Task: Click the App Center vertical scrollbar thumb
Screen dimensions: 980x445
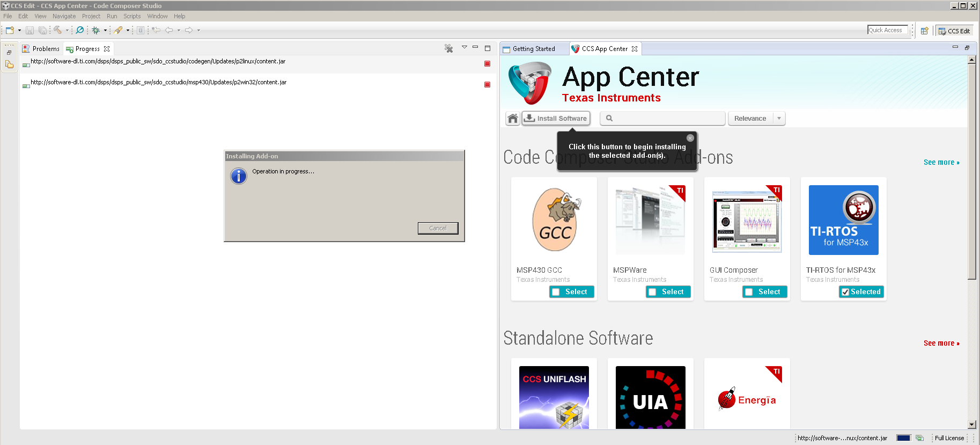Action: [x=971, y=172]
